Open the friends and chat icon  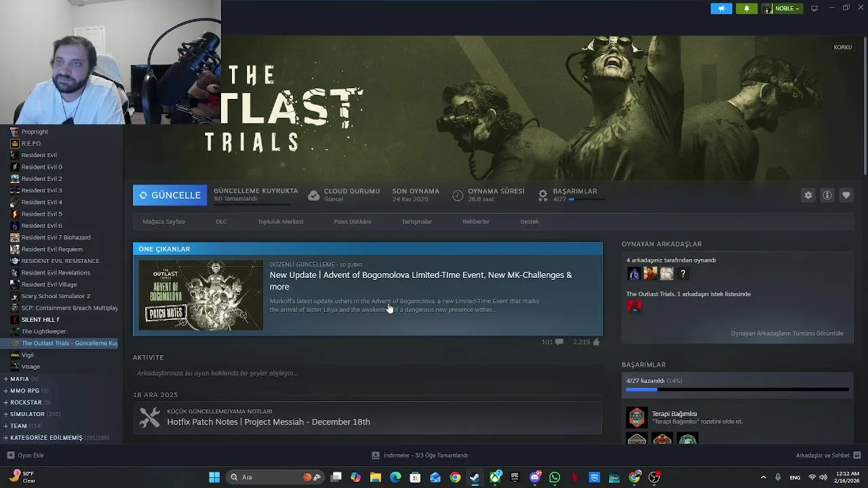[857, 455]
